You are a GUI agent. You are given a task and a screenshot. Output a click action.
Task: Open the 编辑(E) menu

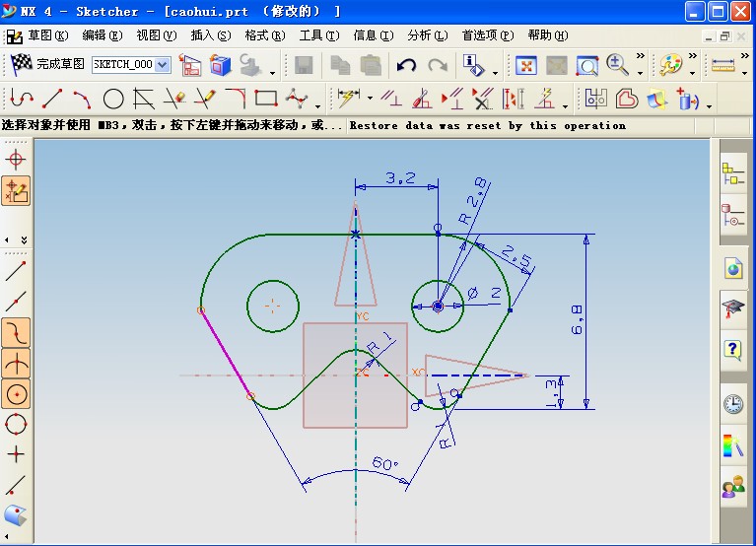pyautogui.click(x=103, y=35)
